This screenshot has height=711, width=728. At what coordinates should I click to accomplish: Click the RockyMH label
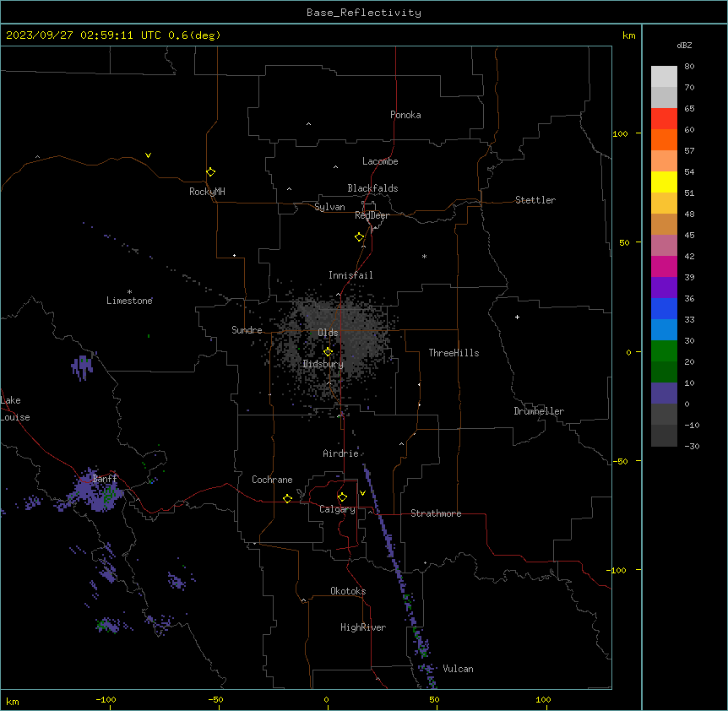pos(207,192)
